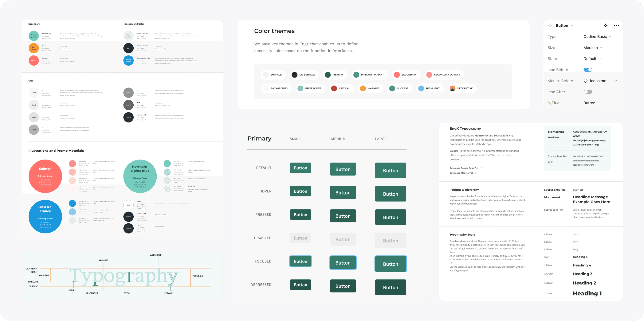
Task: Disable the Icon Before toggle
Action: [588, 70]
